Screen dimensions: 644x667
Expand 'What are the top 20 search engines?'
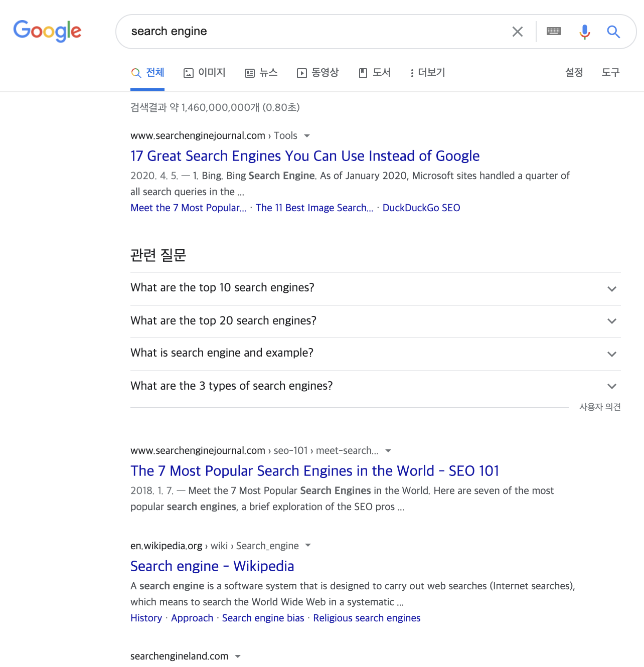point(376,321)
